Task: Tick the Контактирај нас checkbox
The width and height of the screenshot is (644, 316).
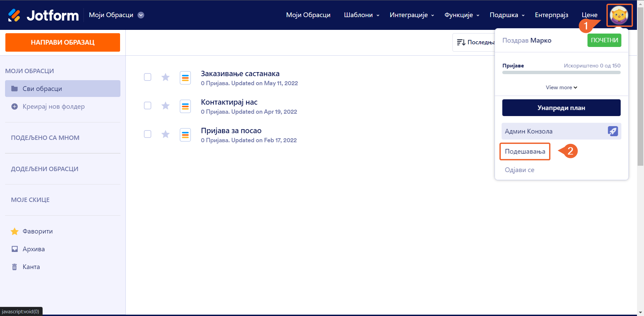Action: pos(148,105)
